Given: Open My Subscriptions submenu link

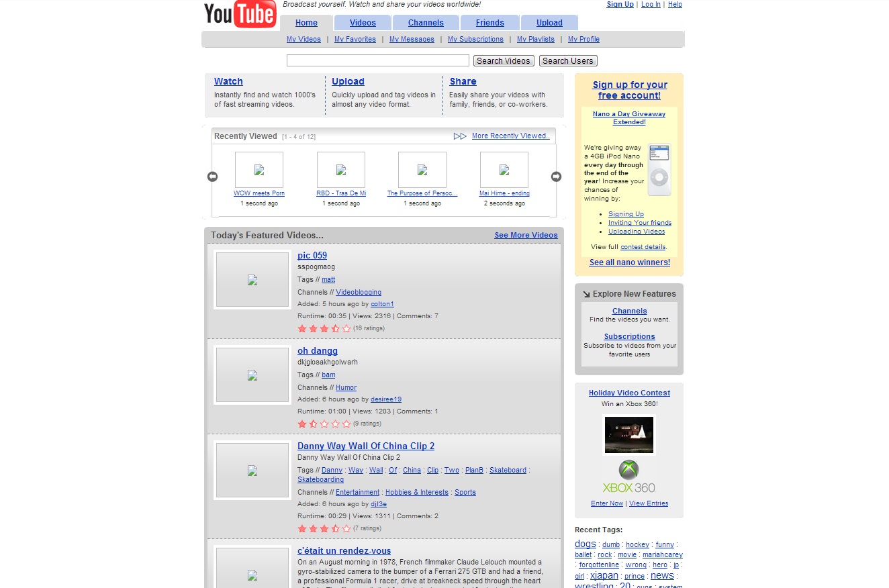Looking at the screenshot, I should point(475,40).
